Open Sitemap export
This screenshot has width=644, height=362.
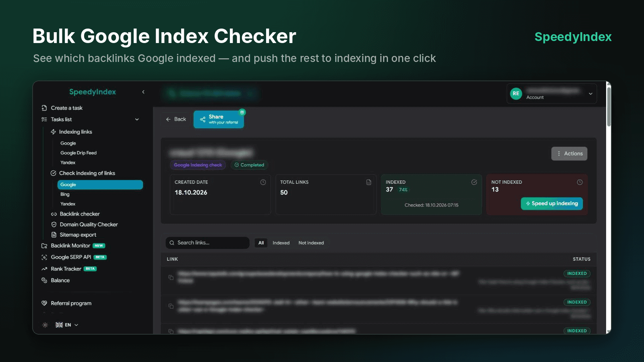click(74, 235)
